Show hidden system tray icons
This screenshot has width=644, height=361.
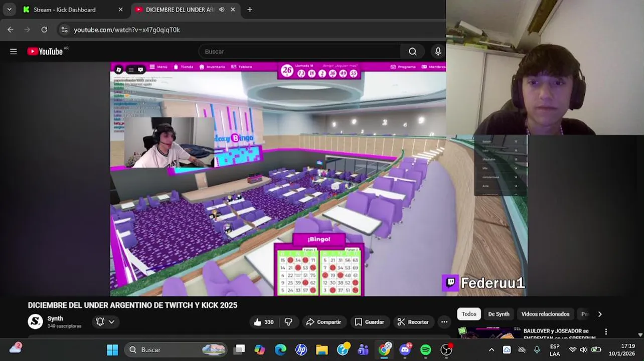[492, 349]
